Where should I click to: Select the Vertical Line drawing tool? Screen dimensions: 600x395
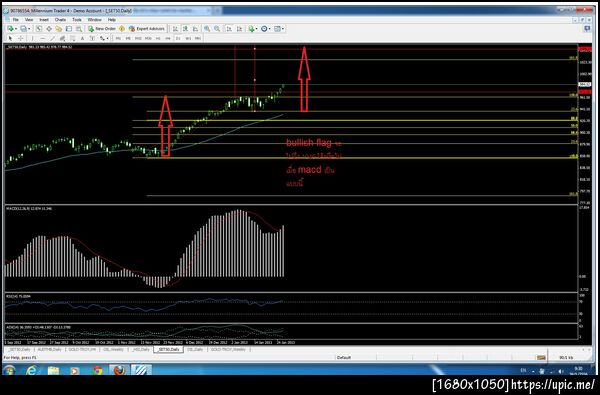[32, 38]
